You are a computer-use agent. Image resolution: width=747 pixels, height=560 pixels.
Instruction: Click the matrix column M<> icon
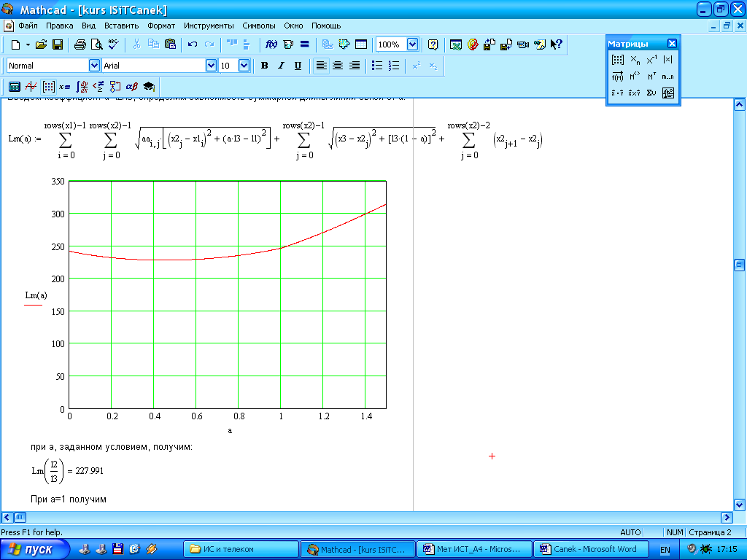tap(635, 77)
